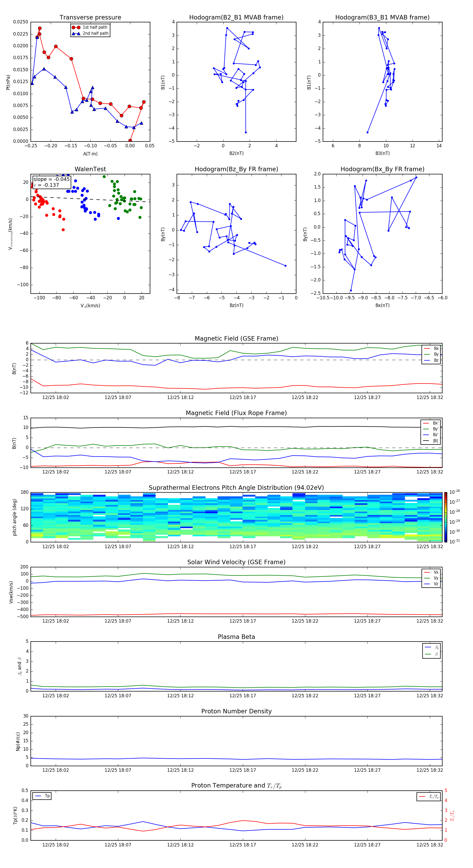The height and width of the screenshot is (868, 473).
Task: Click the 'B3(nT)' x-axis label
Action: click(x=382, y=153)
